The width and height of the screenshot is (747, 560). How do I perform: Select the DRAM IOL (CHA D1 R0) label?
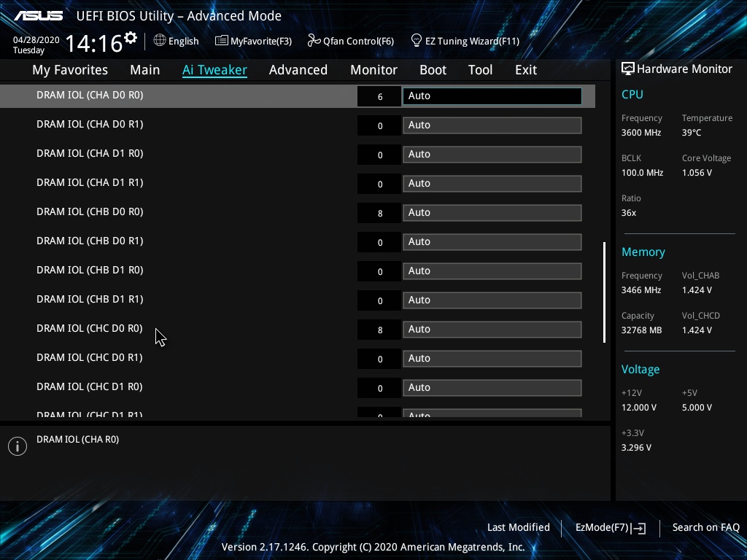tap(90, 153)
